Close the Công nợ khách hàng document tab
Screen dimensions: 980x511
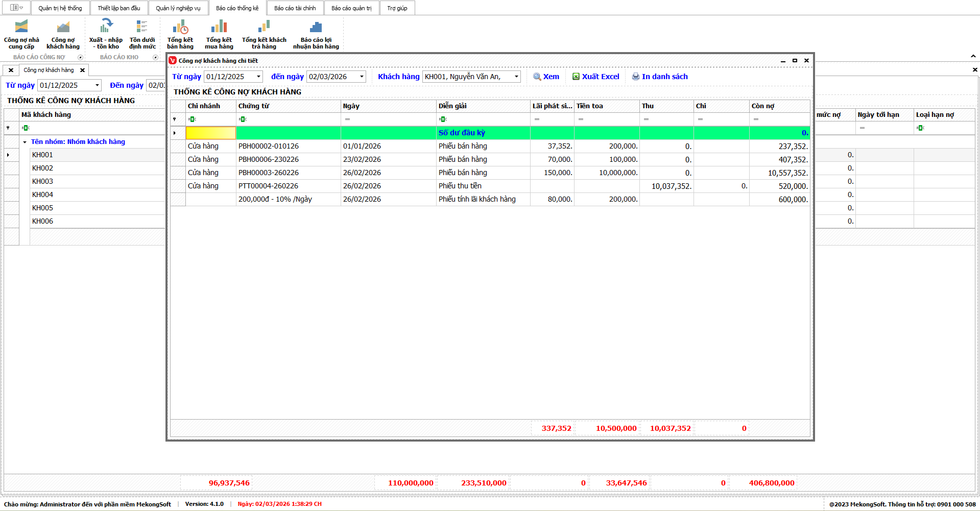click(x=82, y=70)
